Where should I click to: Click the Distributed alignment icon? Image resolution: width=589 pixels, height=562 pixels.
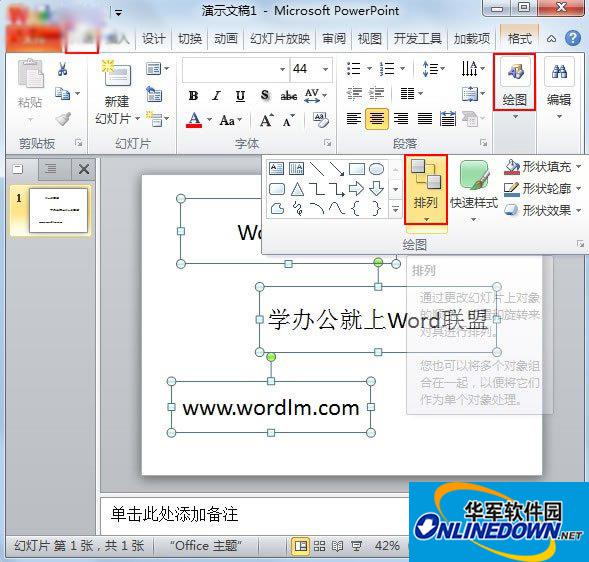[448, 119]
